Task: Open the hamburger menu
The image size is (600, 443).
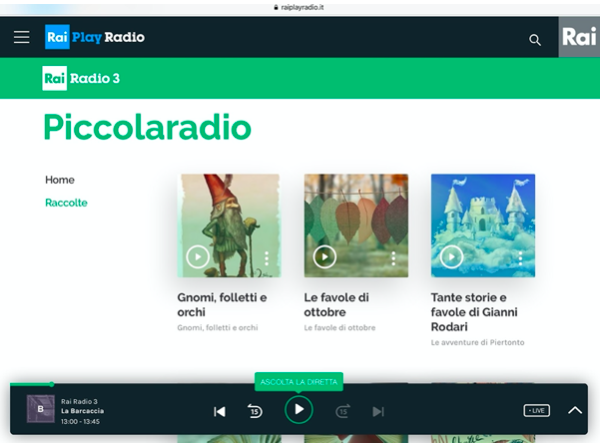Action: pos(21,37)
